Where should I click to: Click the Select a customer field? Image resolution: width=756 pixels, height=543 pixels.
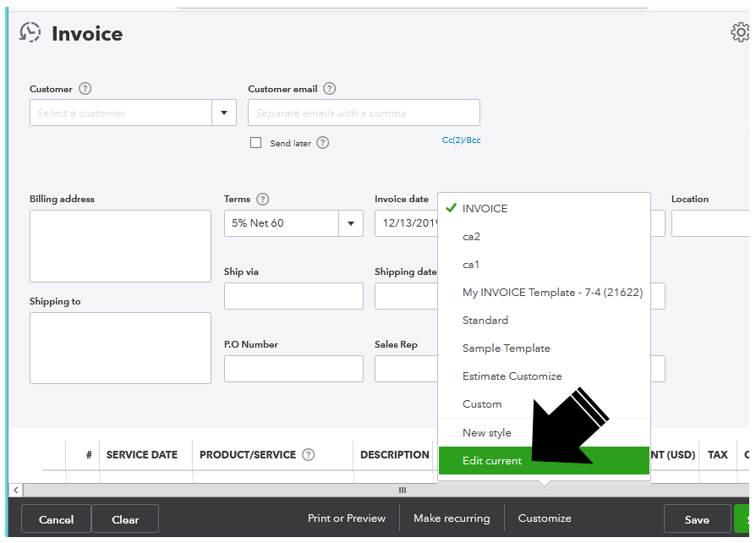pyautogui.click(x=121, y=112)
